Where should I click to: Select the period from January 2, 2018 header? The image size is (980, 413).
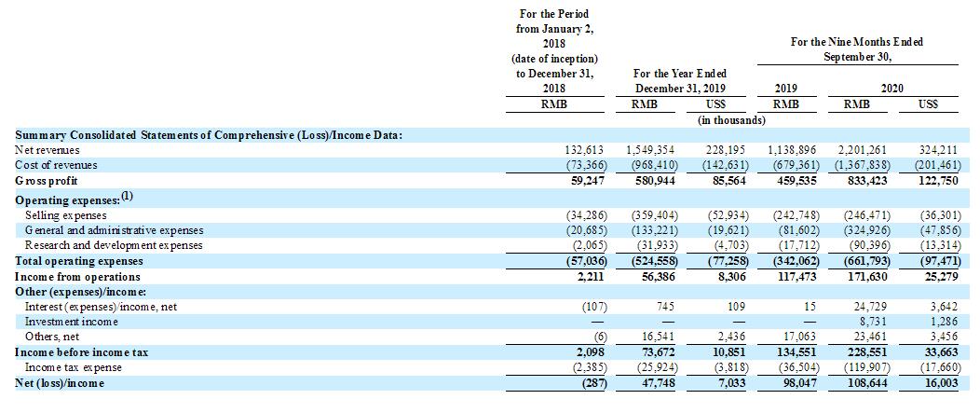553,50
